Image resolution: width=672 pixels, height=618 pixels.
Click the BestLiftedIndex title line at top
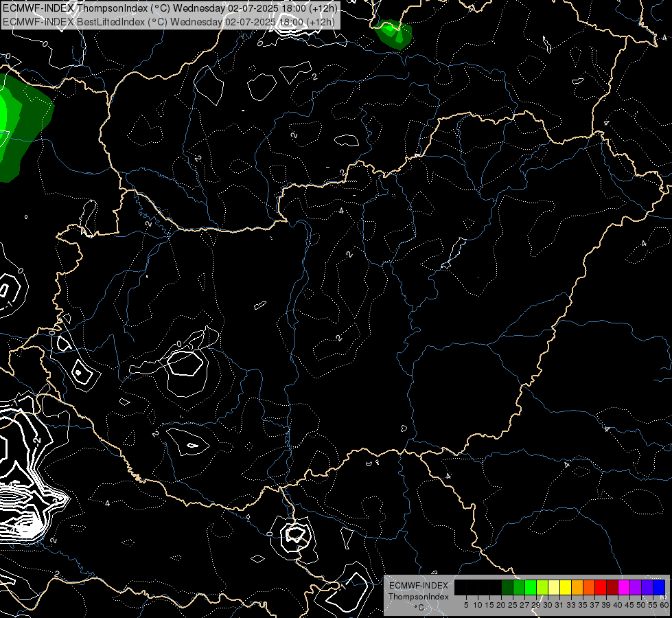pyautogui.click(x=168, y=21)
